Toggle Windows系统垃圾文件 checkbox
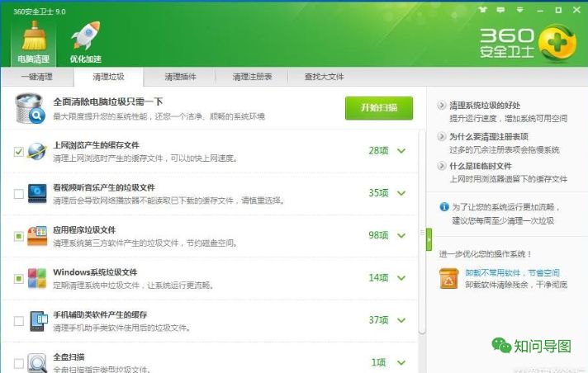The width and height of the screenshot is (588, 373). (x=18, y=279)
